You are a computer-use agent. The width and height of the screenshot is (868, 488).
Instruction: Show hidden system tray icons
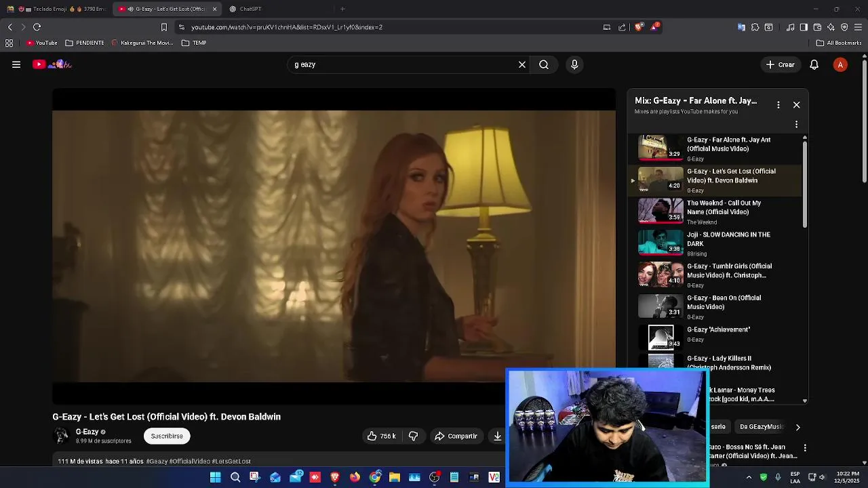[x=749, y=477]
